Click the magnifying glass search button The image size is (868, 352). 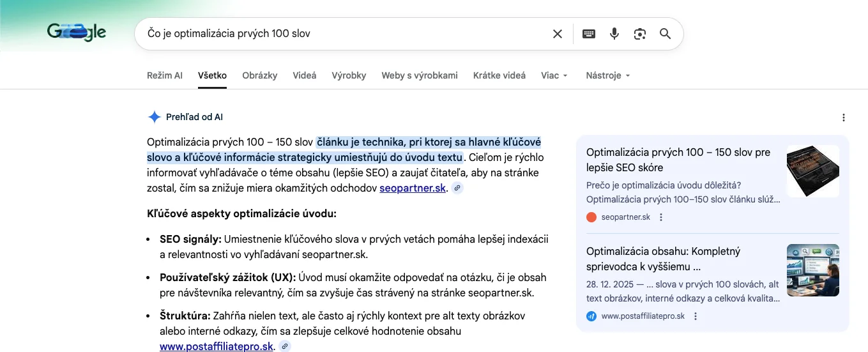(665, 34)
